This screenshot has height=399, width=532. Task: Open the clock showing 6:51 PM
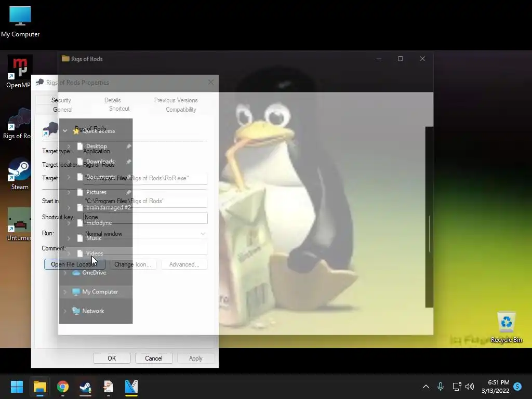pos(496,387)
